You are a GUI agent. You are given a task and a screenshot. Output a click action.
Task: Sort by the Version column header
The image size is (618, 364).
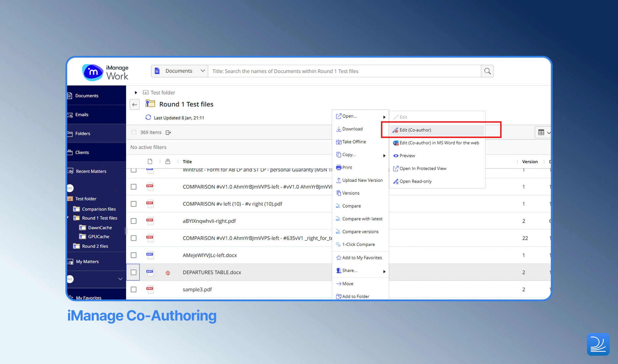[x=530, y=161]
